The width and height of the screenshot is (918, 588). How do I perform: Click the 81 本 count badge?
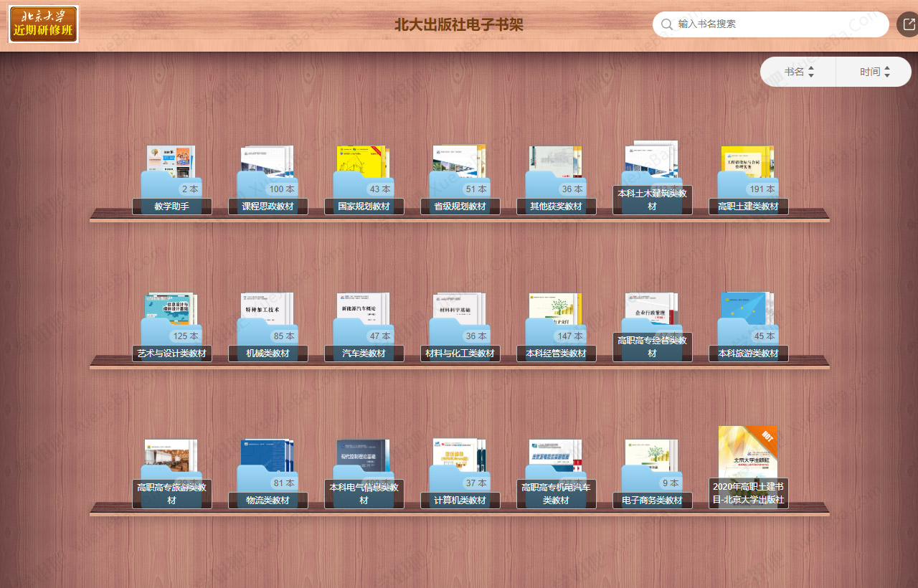(284, 483)
